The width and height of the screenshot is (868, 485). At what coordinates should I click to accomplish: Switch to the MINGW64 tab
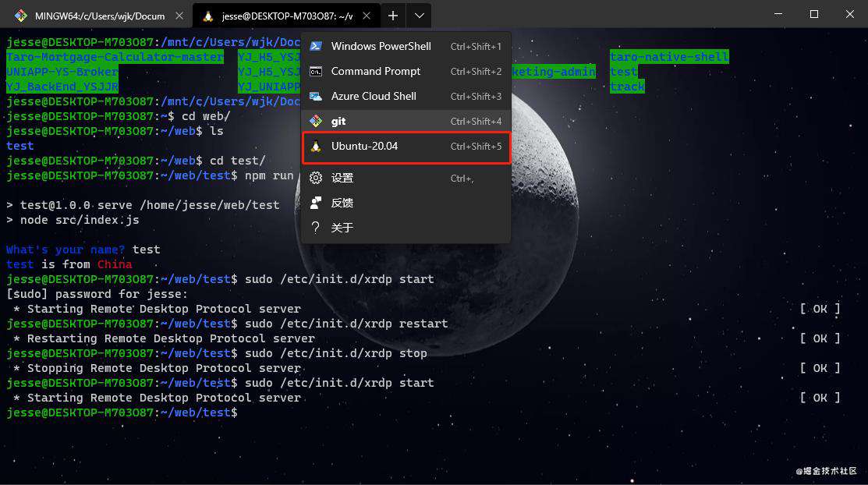click(100, 16)
